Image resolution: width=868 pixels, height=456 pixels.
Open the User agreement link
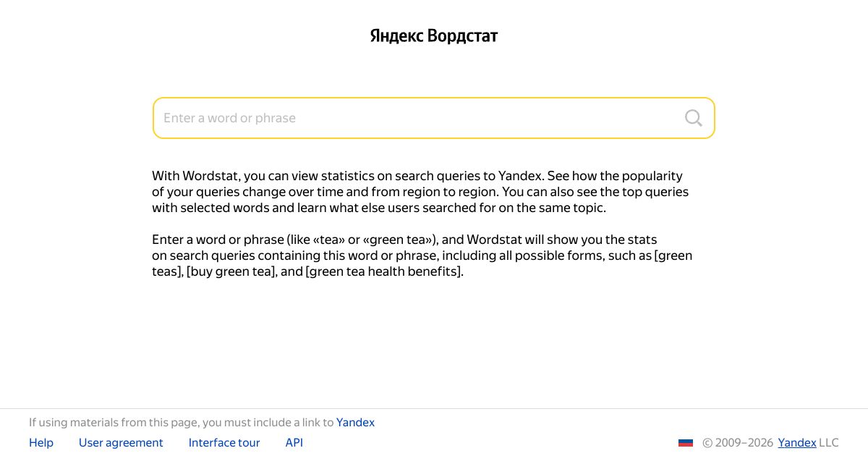(x=121, y=443)
